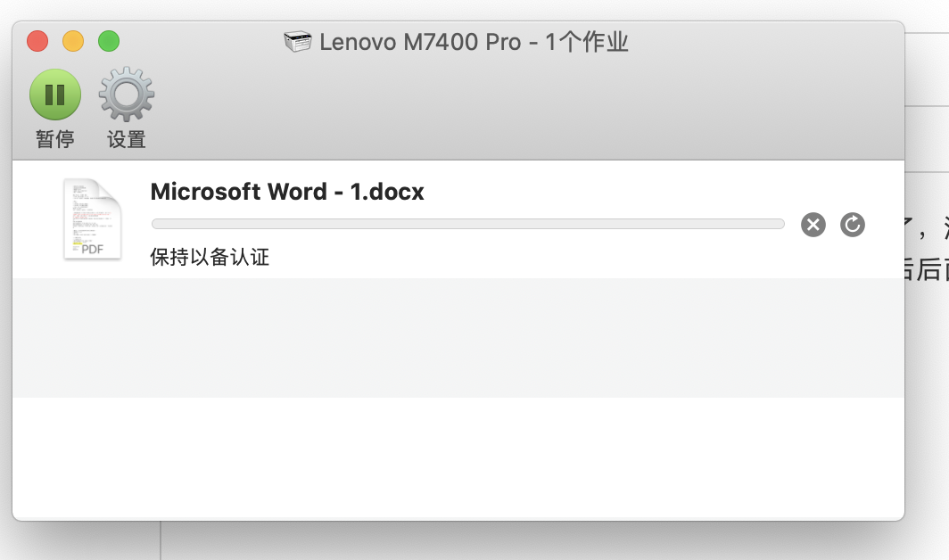
Task: Minimize the print queue with the yellow button
Action: [x=73, y=41]
